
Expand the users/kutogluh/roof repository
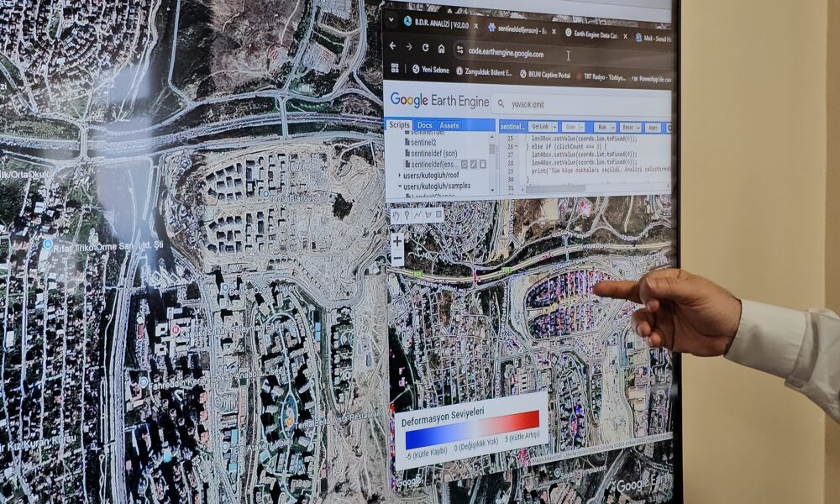[400, 175]
